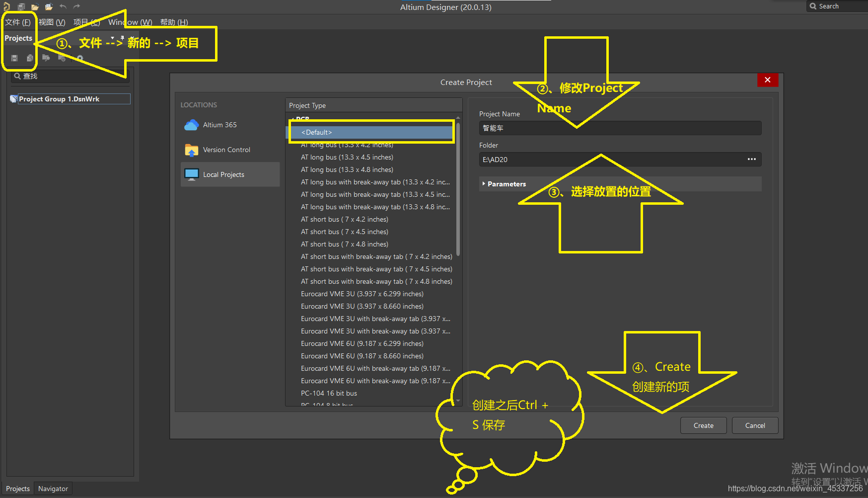
Task: Open the Window (W) menu
Action: 130,22
